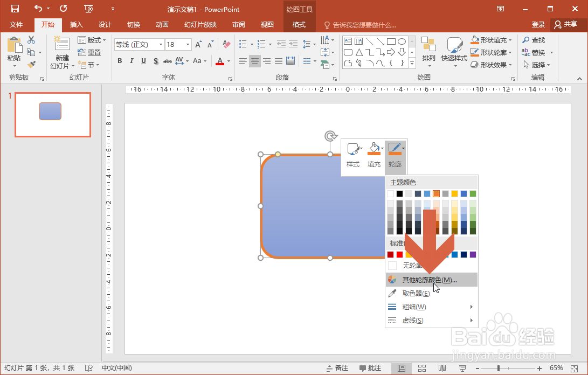Click the Slide Show view icon in status bar
The width and height of the screenshot is (588, 375).
pyautogui.click(x=463, y=368)
